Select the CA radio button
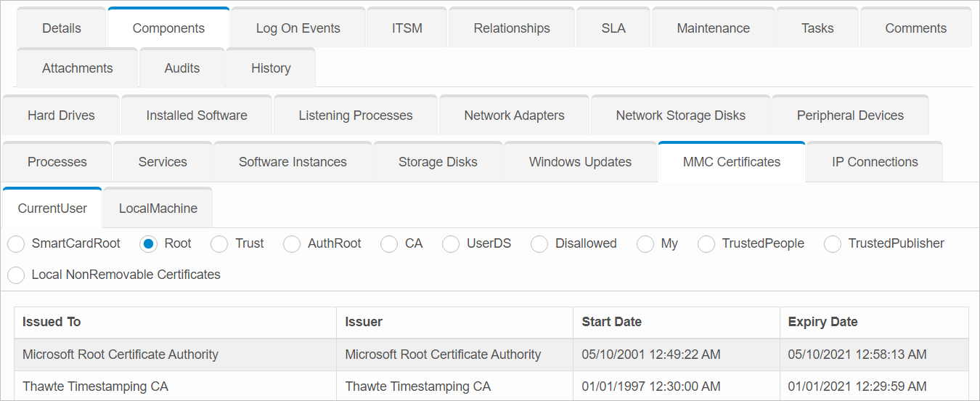 389,244
